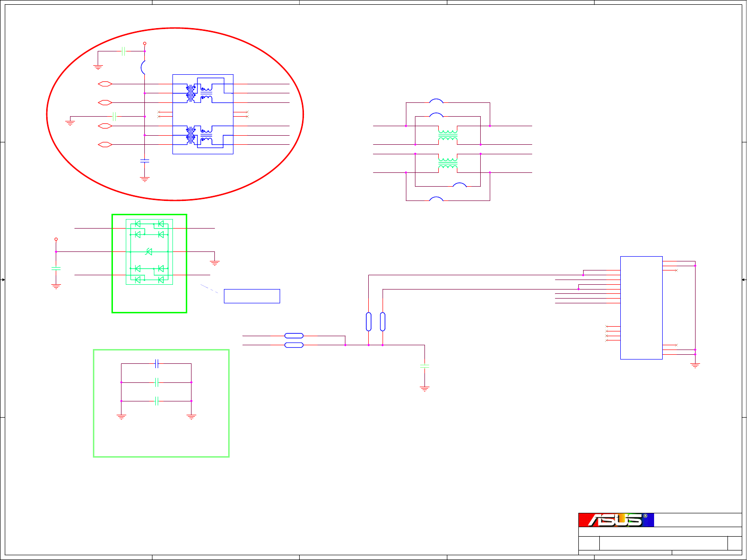Select the upper green common-mode choke coil
Viewport: 747px width, 560px height.
click(x=448, y=135)
